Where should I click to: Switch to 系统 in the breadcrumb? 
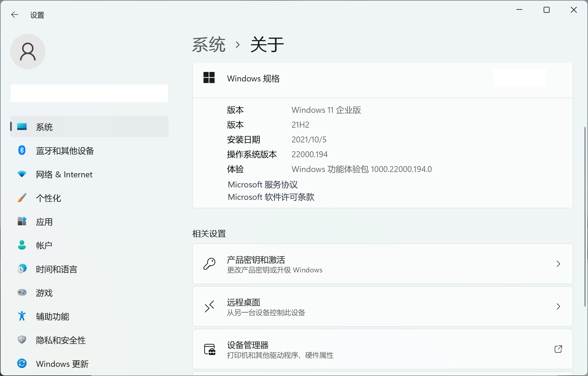[x=209, y=44]
